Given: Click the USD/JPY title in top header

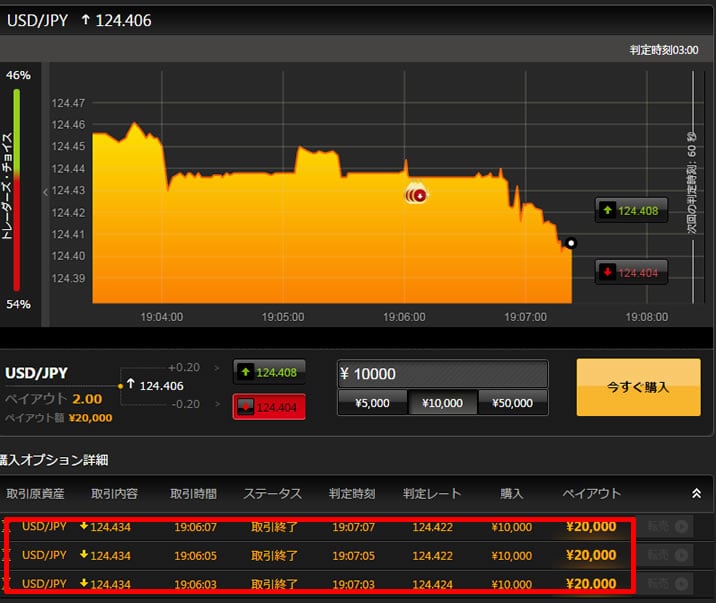Looking at the screenshot, I should [x=37, y=20].
